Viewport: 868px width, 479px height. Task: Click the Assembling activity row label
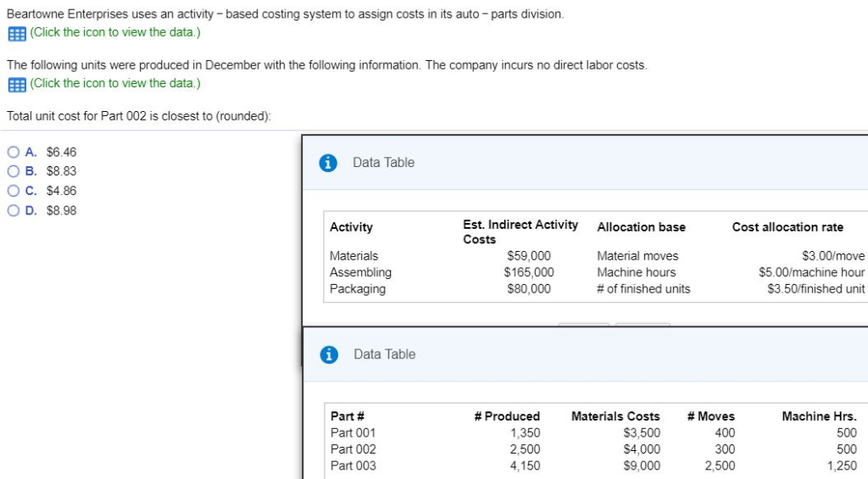click(360, 272)
